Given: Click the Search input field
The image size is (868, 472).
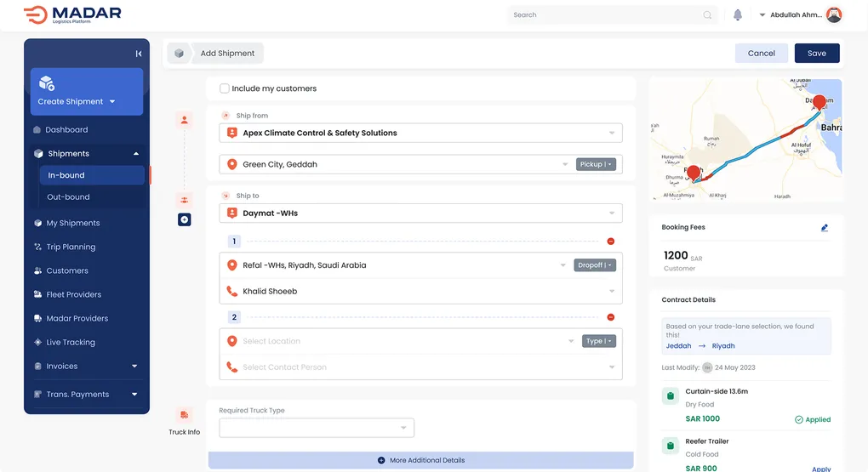Looking at the screenshot, I should (606, 15).
